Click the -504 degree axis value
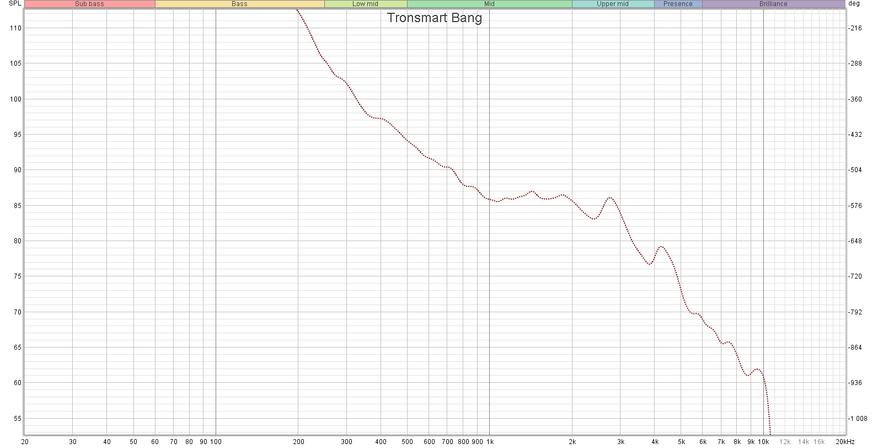 click(x=855, y=170)
